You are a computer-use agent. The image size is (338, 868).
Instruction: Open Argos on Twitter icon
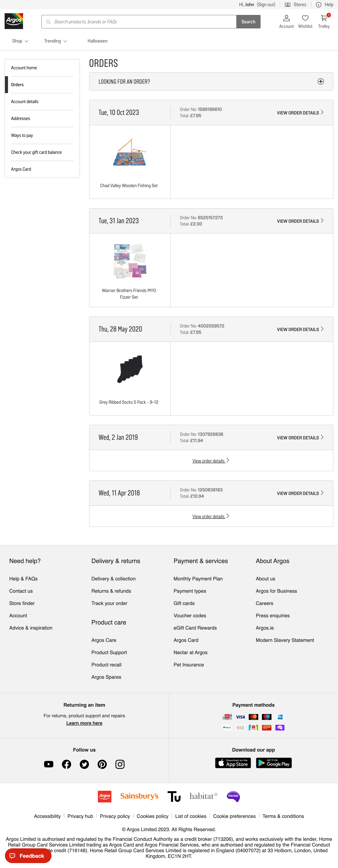click(84, 764)
